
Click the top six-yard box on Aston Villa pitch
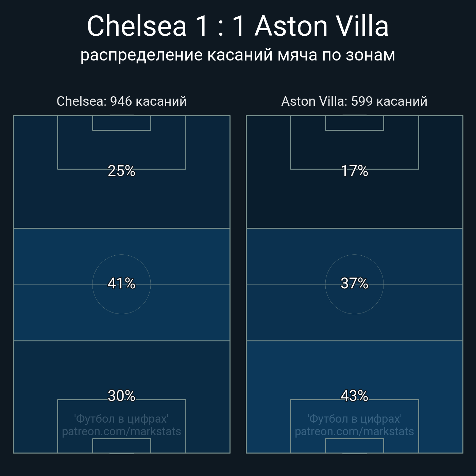pos(354,123)
